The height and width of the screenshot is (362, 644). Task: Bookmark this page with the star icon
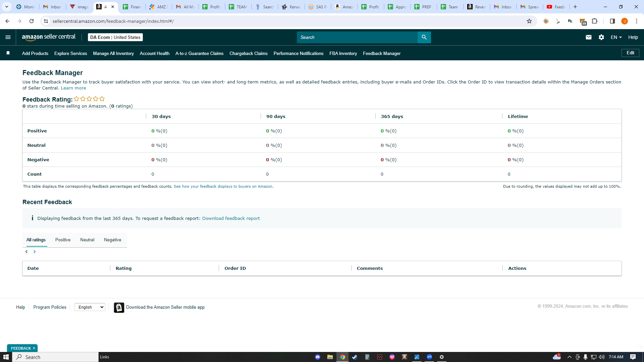529,21
